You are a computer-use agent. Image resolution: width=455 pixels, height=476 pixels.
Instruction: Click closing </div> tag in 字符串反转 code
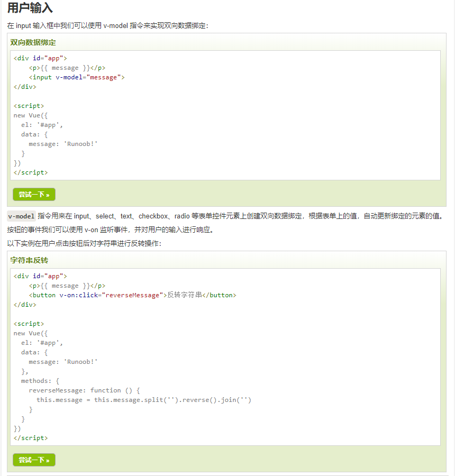point(25,305)
